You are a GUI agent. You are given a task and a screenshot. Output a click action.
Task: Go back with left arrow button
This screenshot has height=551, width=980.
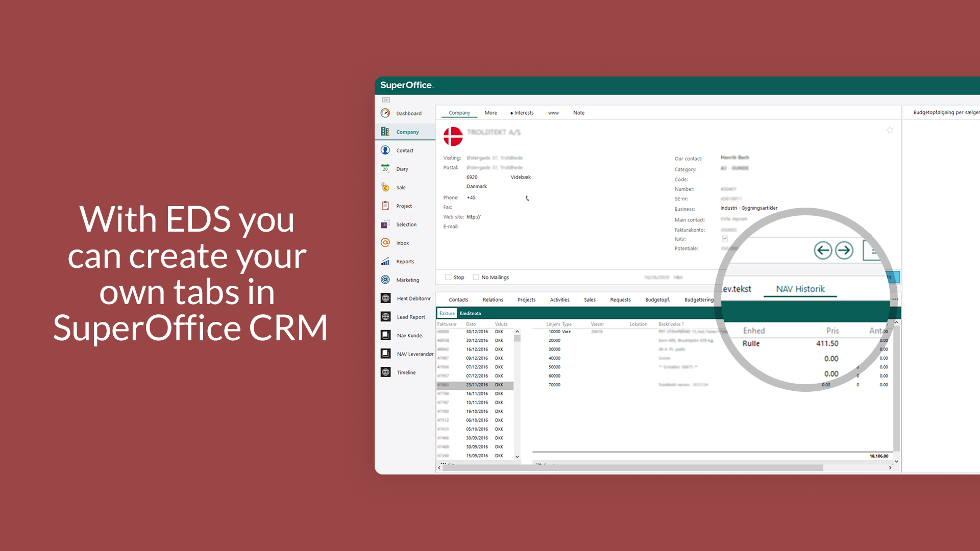click(x=823, y=250)
